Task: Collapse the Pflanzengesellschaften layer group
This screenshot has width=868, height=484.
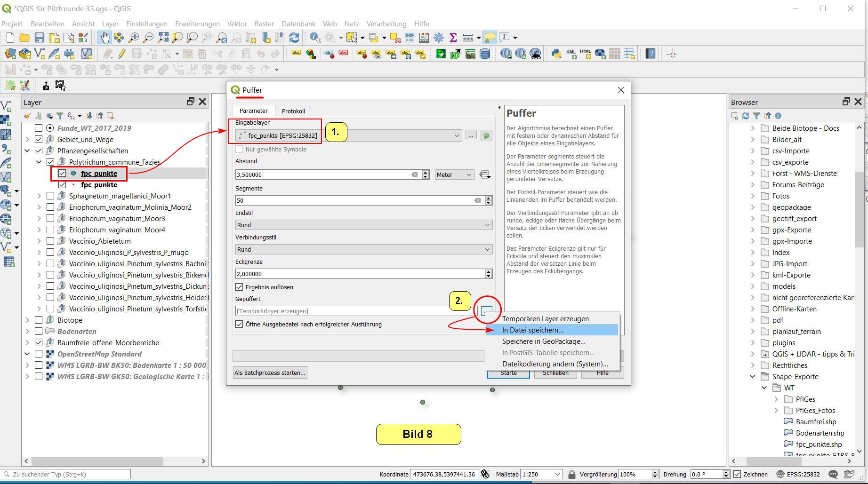Action: [27, 151]
